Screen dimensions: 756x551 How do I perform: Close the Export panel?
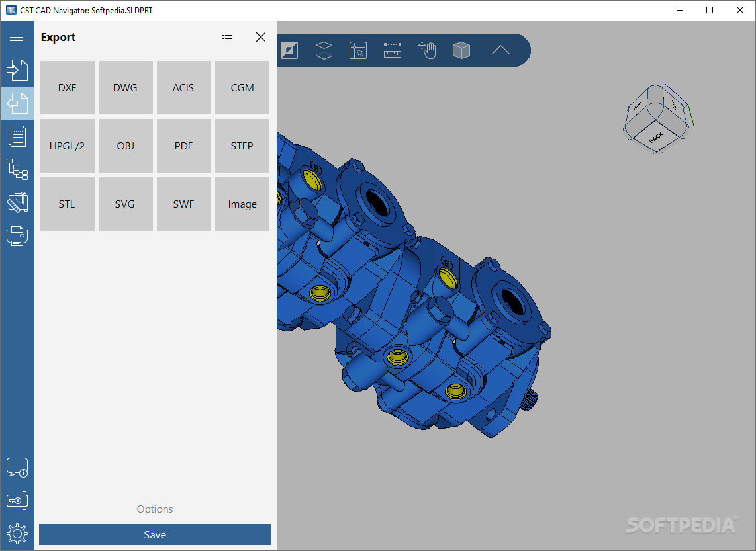(x=261, y=37)
